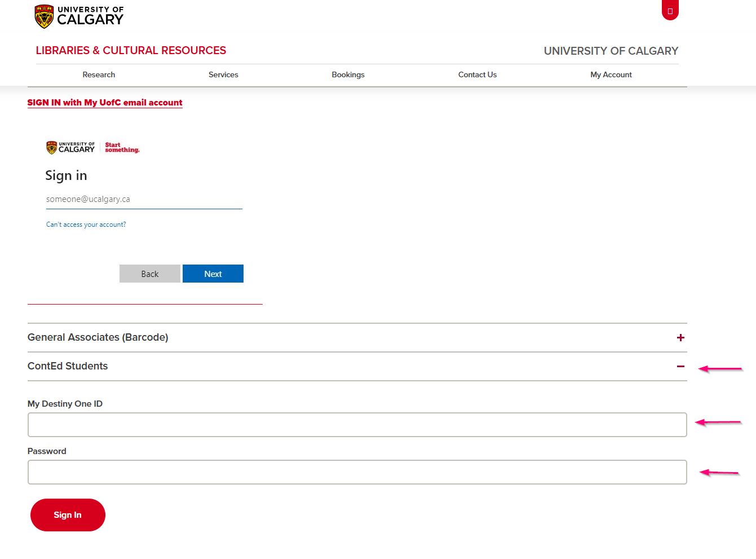Image resolution: width=756 pixels, height=559 pixels.
Task: Open the My Account menu
Action: pyautogui.click(x=611, y=74)
